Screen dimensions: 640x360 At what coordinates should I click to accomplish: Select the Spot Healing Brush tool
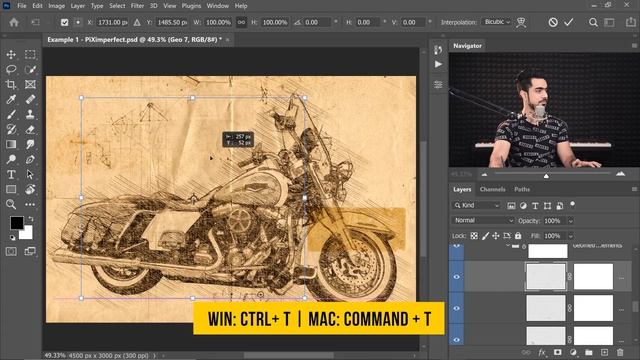[30, 99]
